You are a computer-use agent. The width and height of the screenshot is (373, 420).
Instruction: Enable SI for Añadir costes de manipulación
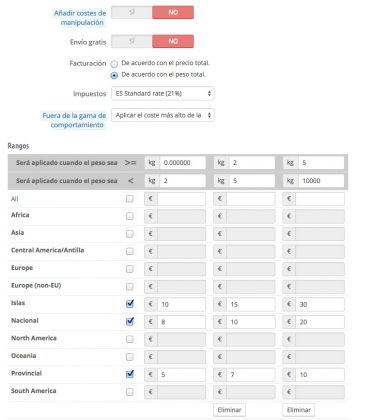click(132, 13)
